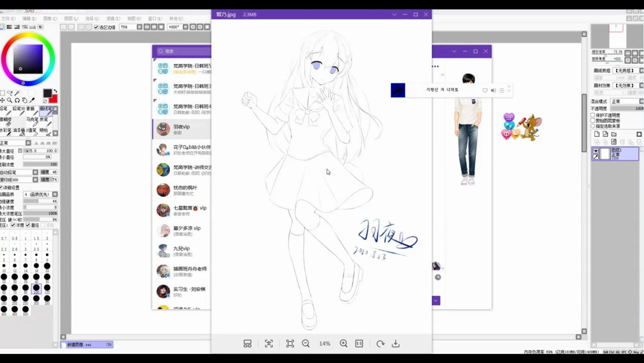Toggle visibility of layer 图层1
The height and width of the screenshot is (363, 644).
pyautogui.click(x=596, y=150)
